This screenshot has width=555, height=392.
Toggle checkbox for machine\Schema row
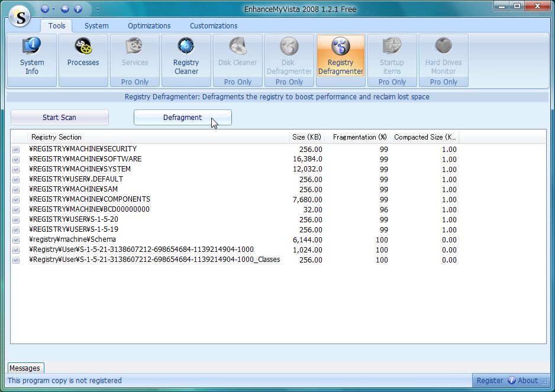(x=16, y=240)
